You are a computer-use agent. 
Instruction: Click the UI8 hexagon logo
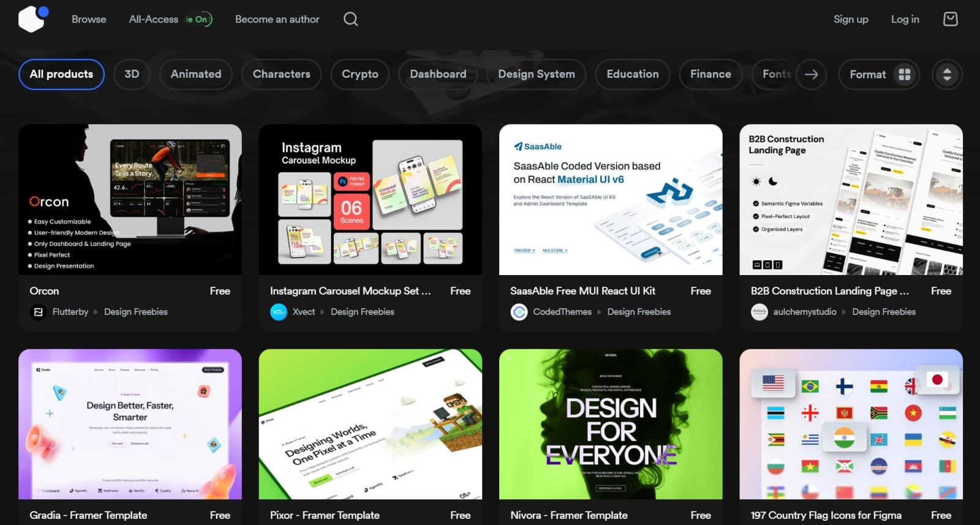pyautogui.click(x=32, y=18)
